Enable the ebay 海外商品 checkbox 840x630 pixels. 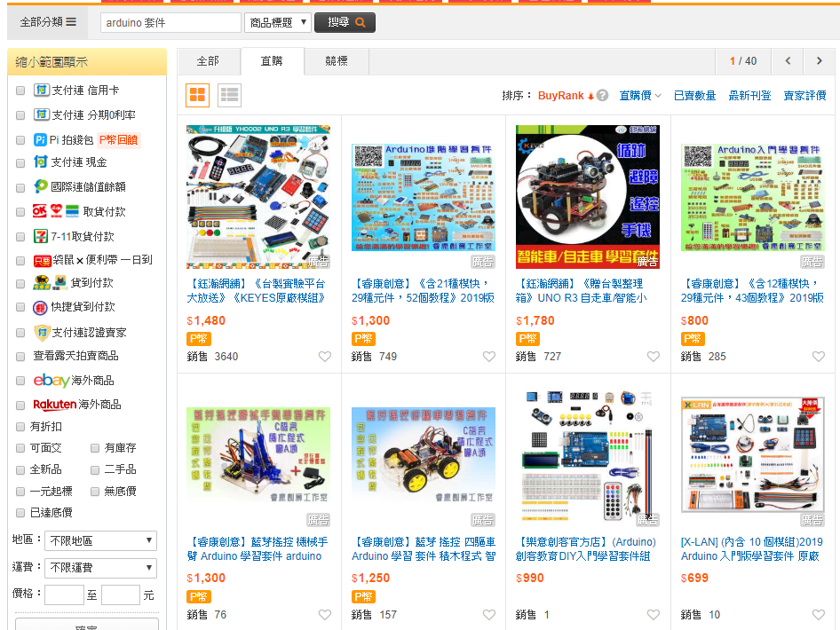click(20, 381)
